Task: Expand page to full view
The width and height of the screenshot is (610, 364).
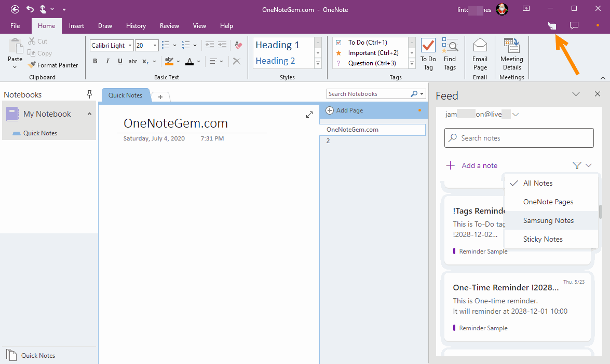Action: click(x=309, y=115)
